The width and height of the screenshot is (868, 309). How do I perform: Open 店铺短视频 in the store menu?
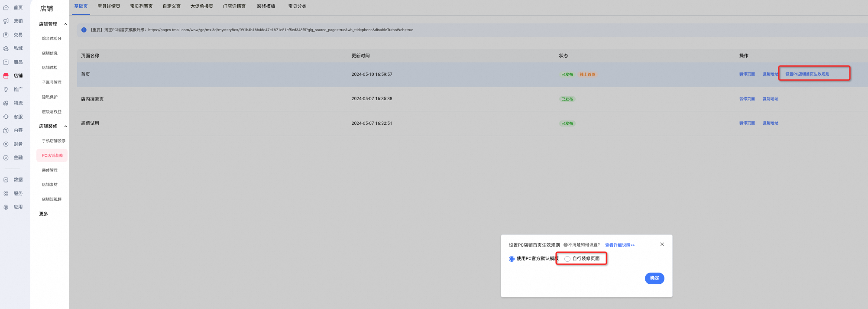click(x=52, y=199)
